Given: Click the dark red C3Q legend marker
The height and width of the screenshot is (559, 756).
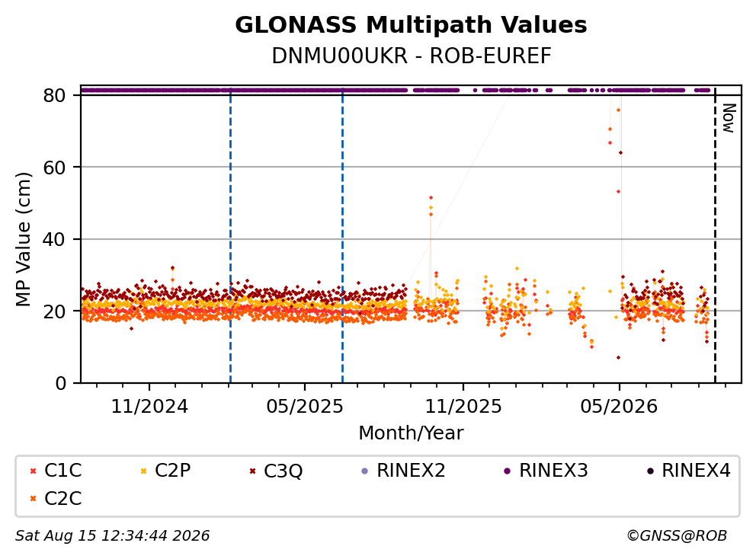Looking at the screenshot, I should (253, 471).
